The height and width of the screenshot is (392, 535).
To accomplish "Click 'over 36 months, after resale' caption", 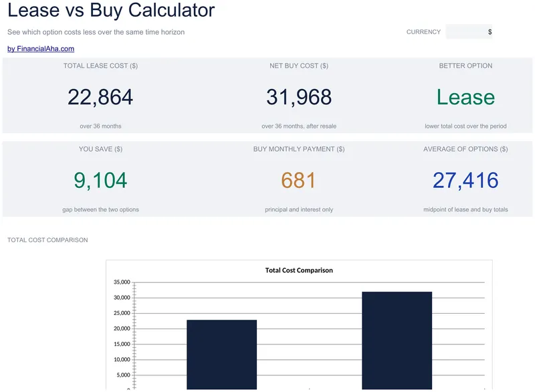I will coord(299,126).
